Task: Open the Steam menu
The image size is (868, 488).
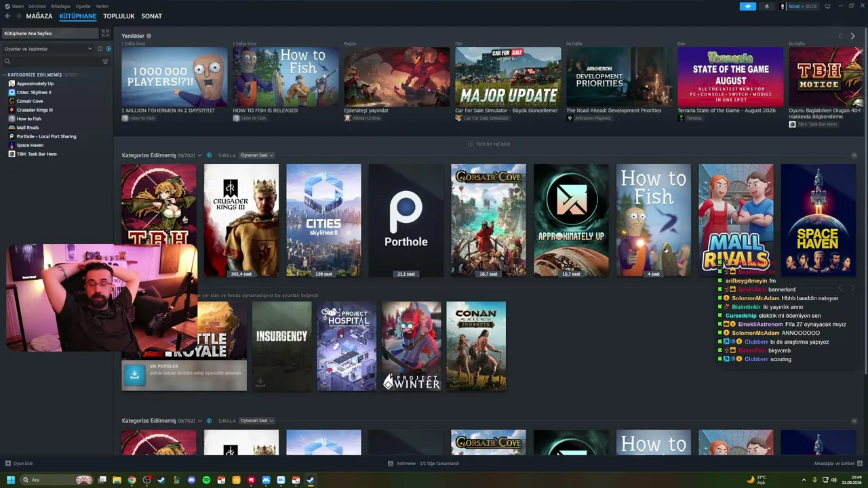Action: (x=16, y=6)
